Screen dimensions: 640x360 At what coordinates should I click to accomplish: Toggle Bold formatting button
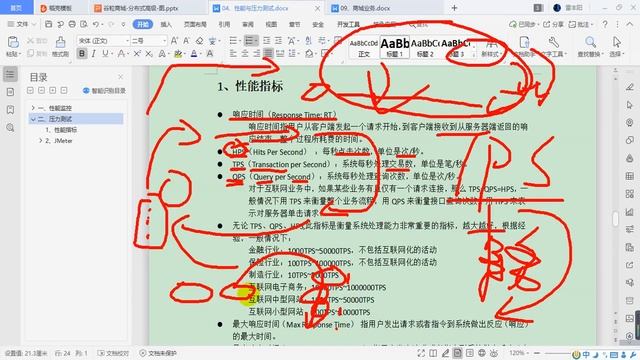click(82, 53)
